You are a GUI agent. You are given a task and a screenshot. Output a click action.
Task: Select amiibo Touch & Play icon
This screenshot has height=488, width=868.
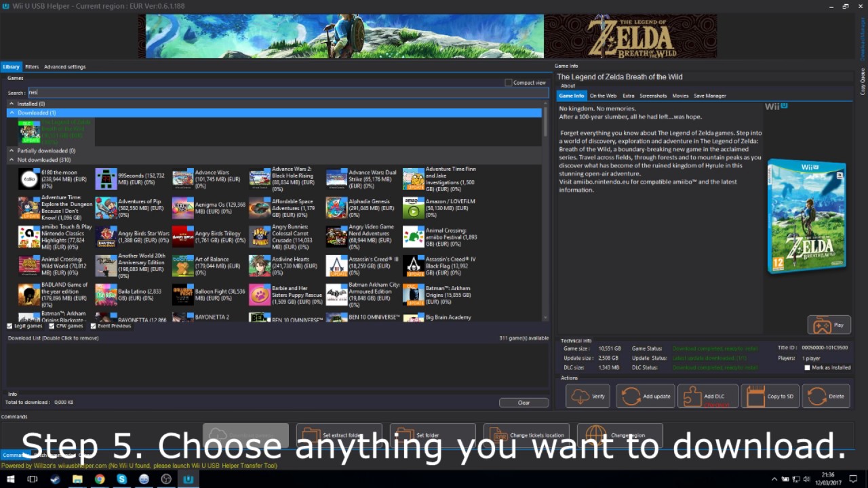coord(29,237)
